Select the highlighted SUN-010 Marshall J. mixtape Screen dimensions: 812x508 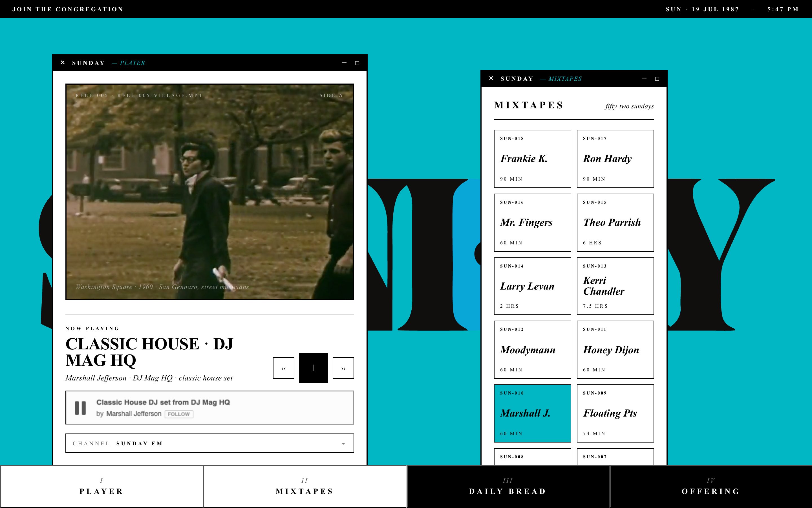532,413
